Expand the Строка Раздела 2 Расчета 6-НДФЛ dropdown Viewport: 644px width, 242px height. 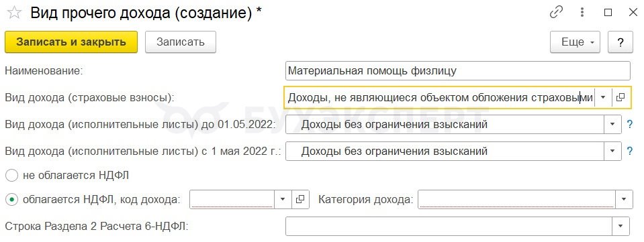[620, 226]
